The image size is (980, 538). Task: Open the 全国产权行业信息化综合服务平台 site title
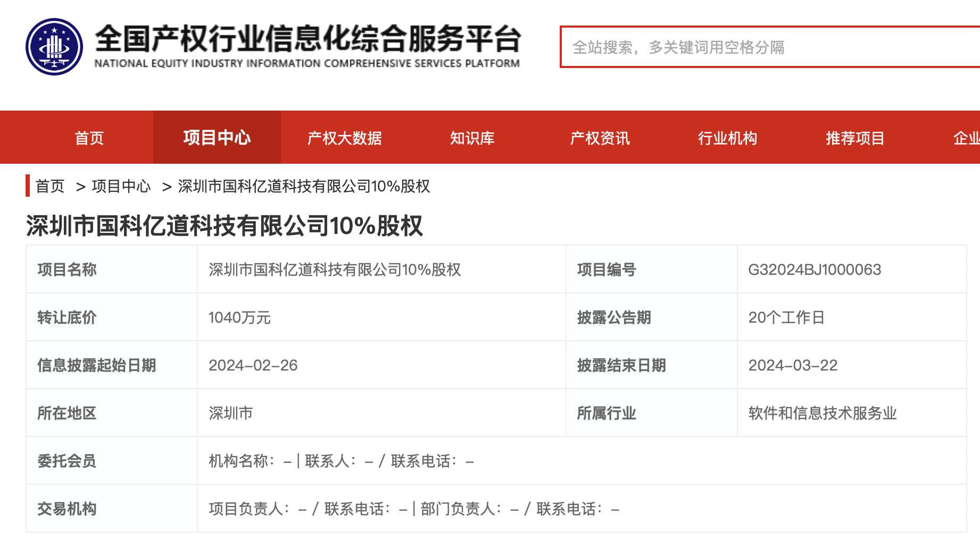[x=308, y=39]
